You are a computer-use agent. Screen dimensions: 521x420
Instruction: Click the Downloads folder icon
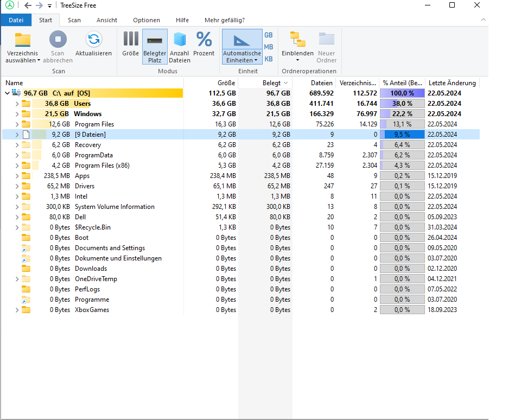[x=26, y=268]
